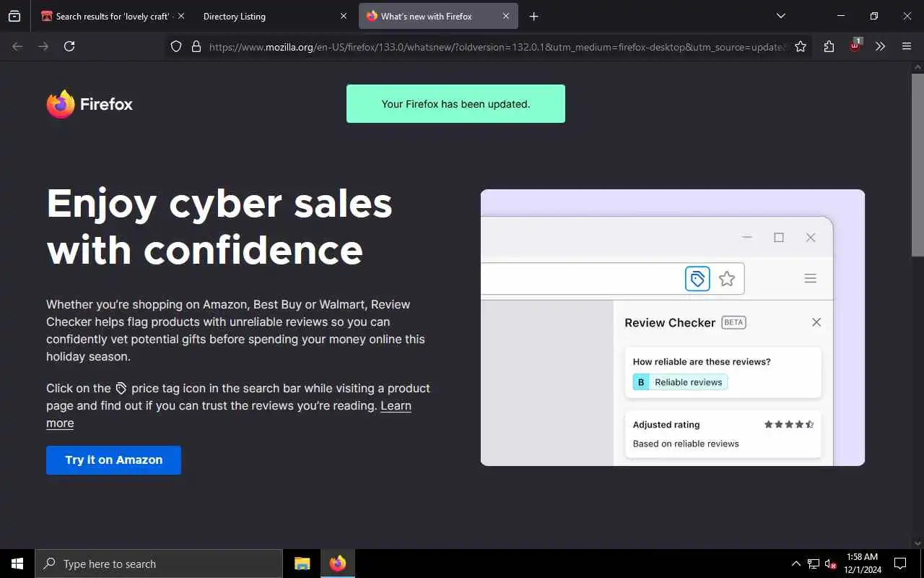924x578 pixels.
Task: Close What's new with Firefox tab
Action: click(x=506, y=16)
